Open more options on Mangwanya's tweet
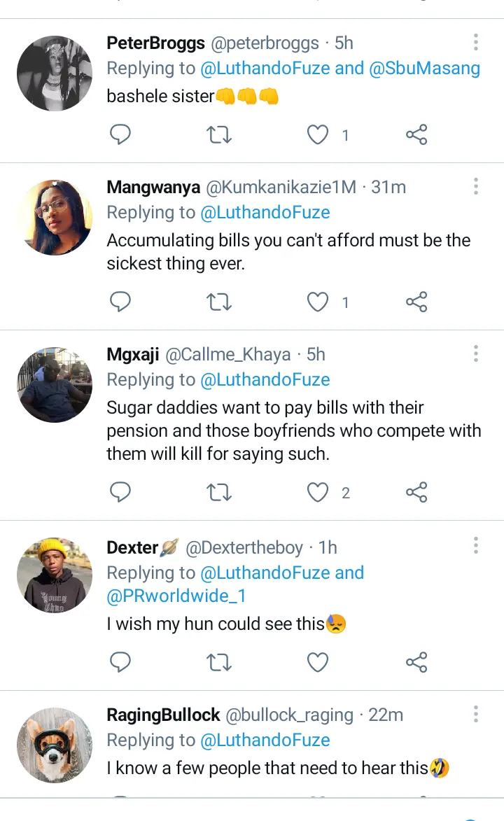Viewport: 504px width, 821px height. click(x=475, y=186)
